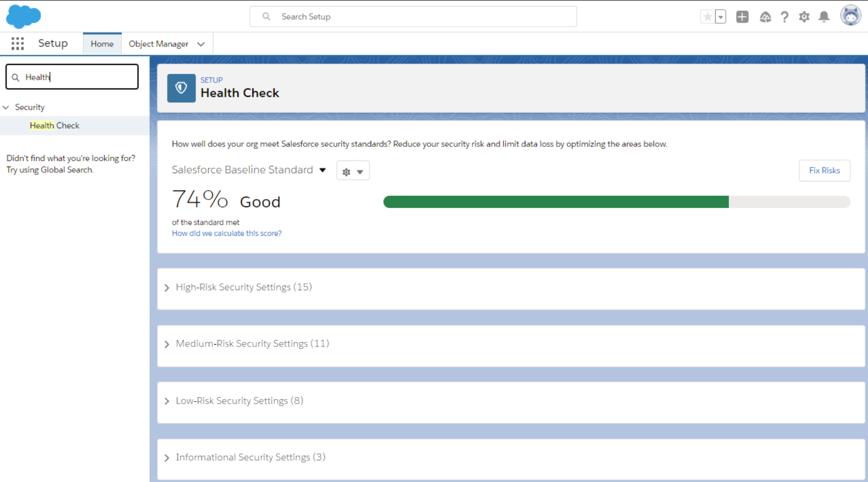Click the Good rating label
Viewport: 868px width, 482px height.
260,202
